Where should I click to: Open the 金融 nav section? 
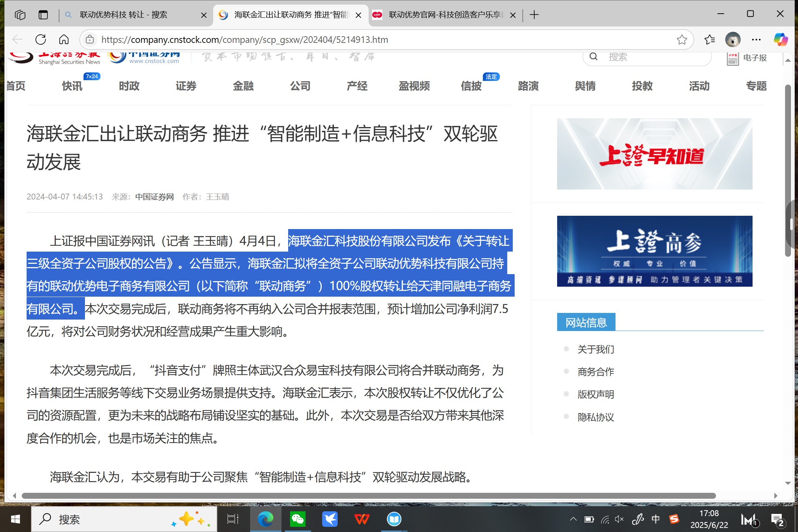pyautogui.click(x=243, y=86)
